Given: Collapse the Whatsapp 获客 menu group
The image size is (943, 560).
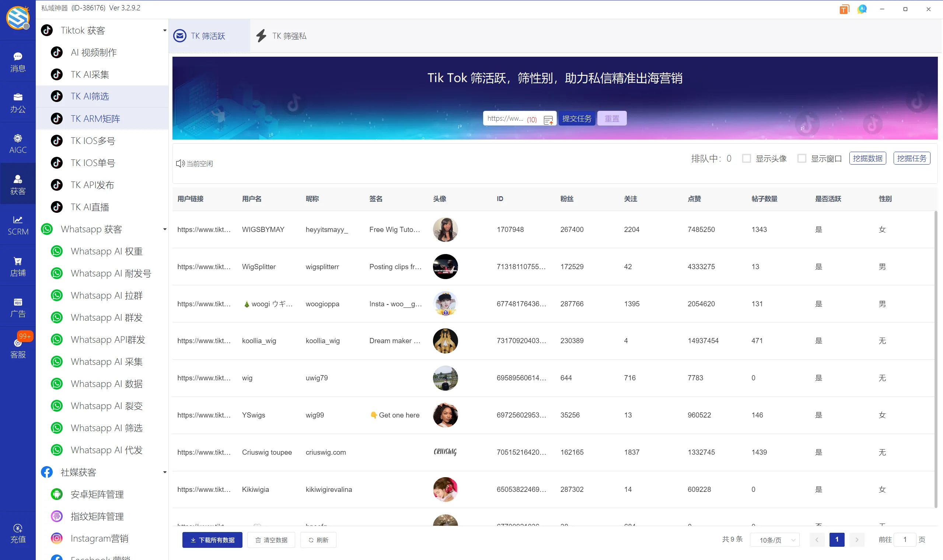Looking at the screenshot, I should (165, 229).
